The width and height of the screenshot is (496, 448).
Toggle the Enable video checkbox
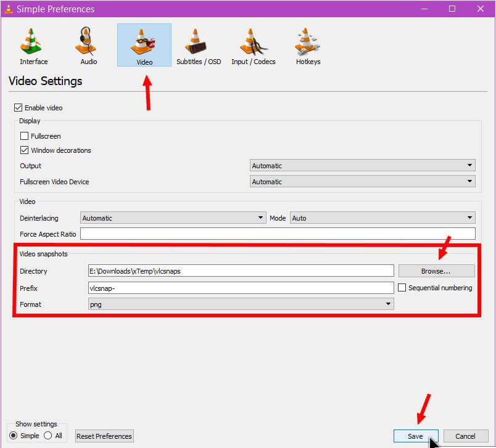(18, 108)
